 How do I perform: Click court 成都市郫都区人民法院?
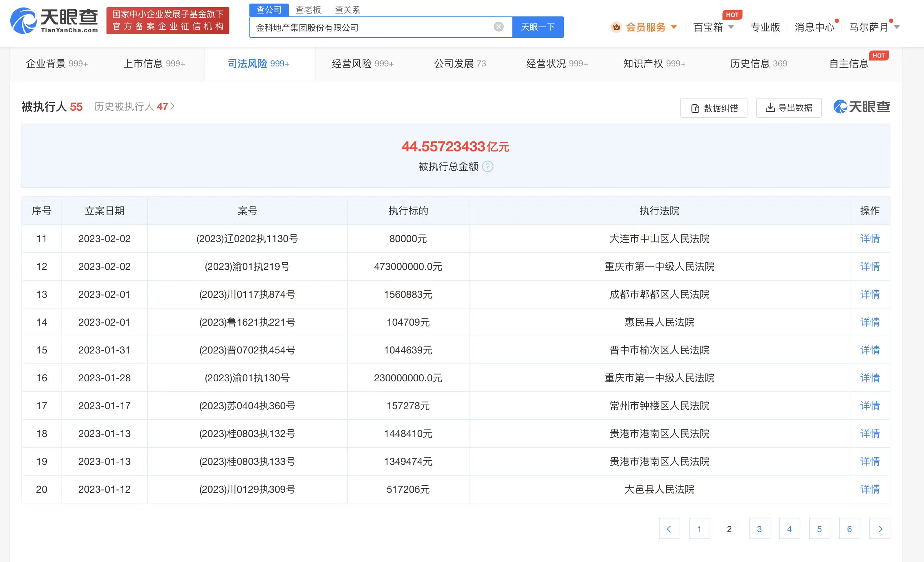pyautogui.click(x=659, y=294)
